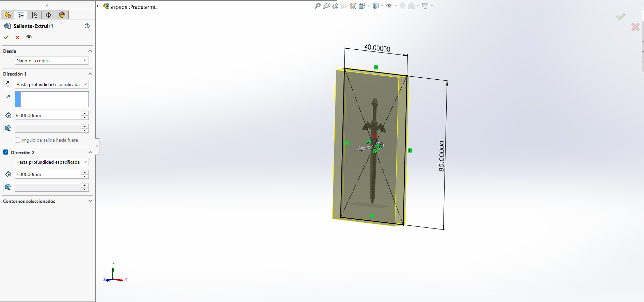Click the horizontal relation marker at bottom edge
This screenshot has height=302, width=644.
[x=372, y=216]
